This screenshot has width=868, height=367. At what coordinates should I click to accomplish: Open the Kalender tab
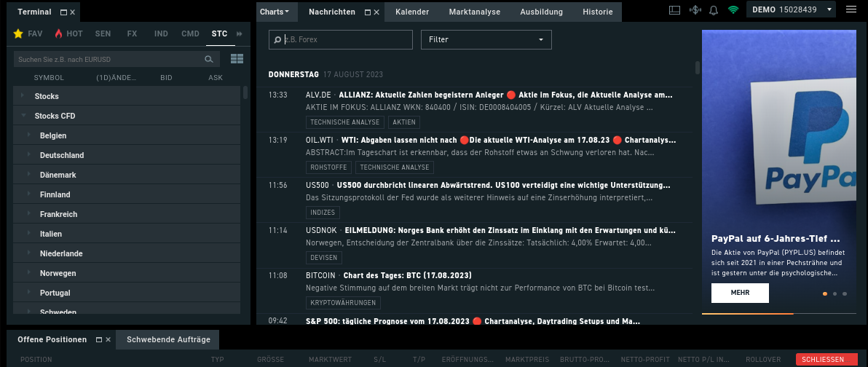point(412,12)
